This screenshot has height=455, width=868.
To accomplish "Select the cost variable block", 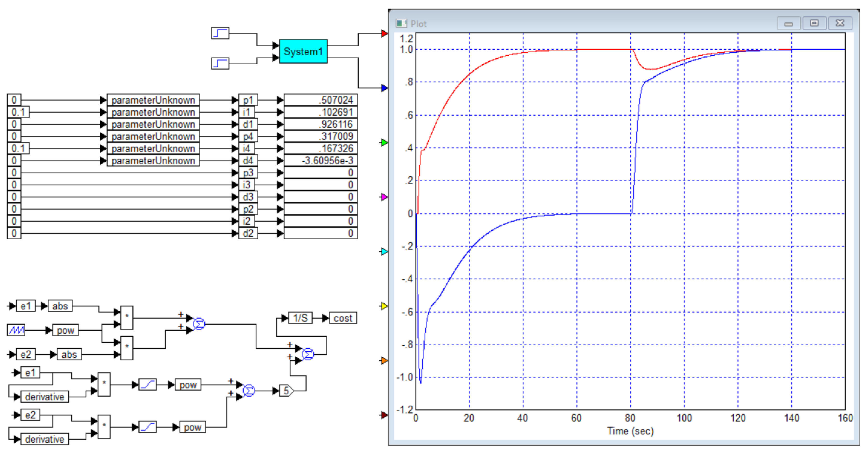I will (343, 318).
